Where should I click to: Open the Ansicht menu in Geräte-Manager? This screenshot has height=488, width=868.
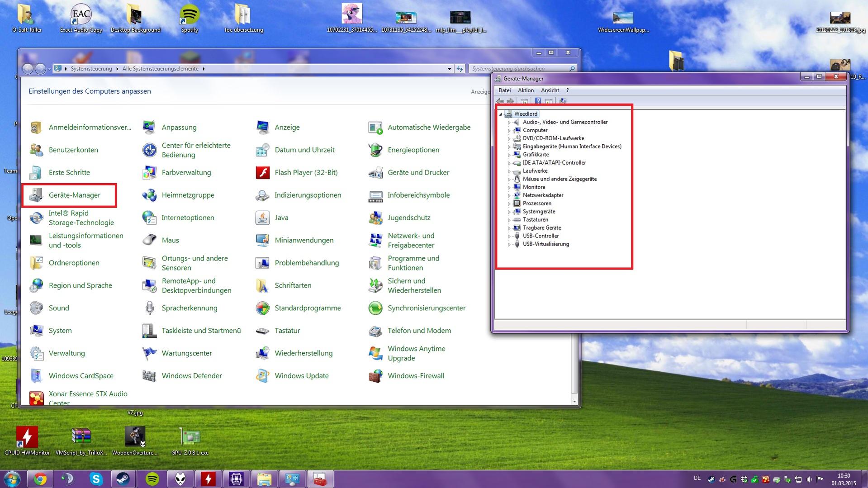(x=550, y=90)
